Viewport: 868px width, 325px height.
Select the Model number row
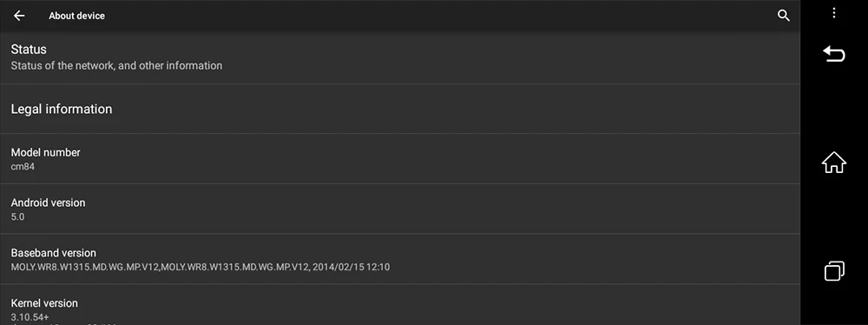pyautogui.click(x=399, y=159)
